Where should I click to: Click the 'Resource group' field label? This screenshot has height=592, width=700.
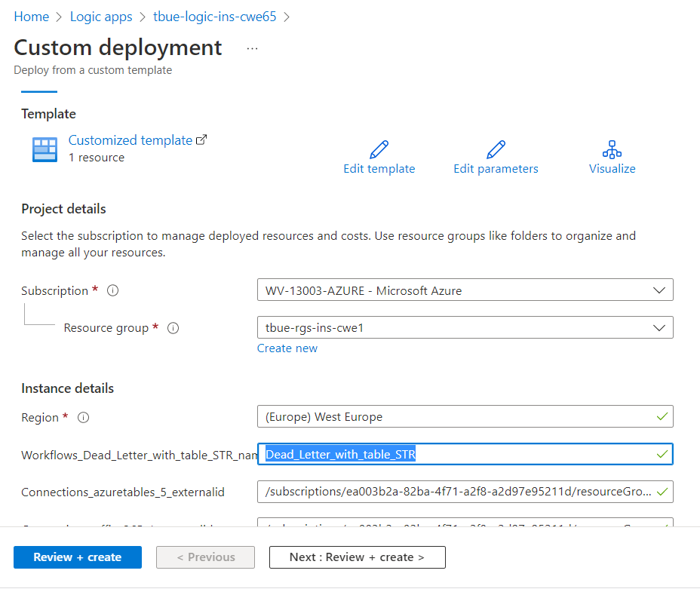coord(106,328)
